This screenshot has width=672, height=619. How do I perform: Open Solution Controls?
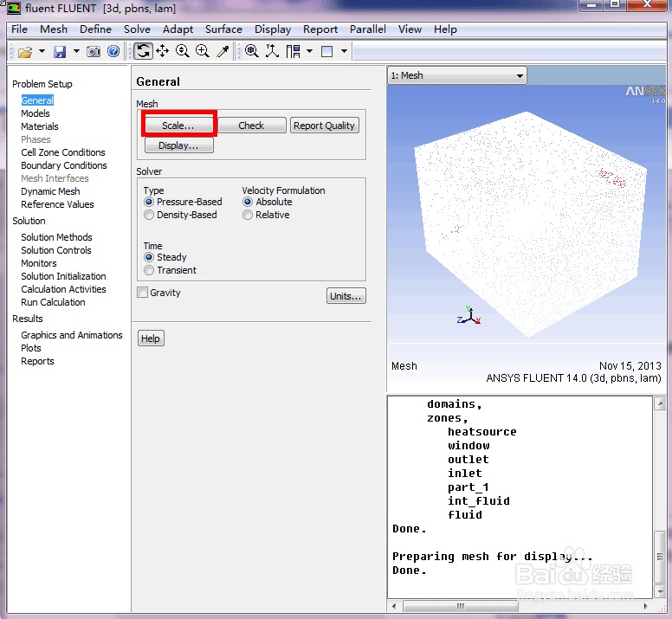pos(56,250)
